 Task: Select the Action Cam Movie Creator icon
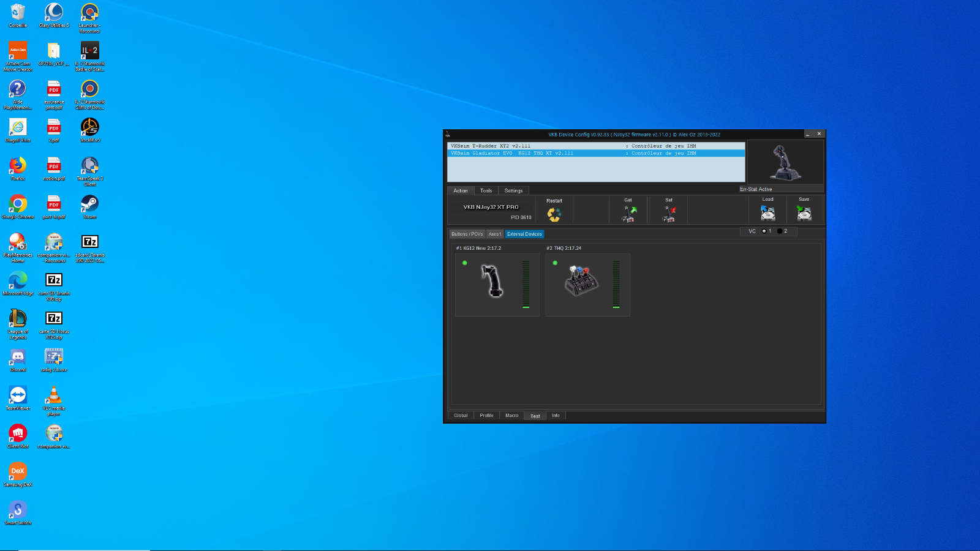tap(18, 57)
